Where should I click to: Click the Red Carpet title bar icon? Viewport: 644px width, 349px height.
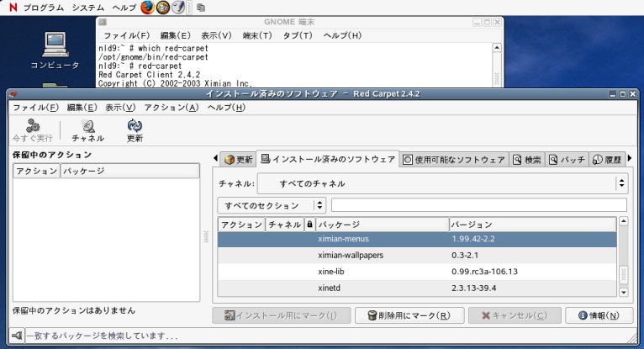tap(13, 94)
